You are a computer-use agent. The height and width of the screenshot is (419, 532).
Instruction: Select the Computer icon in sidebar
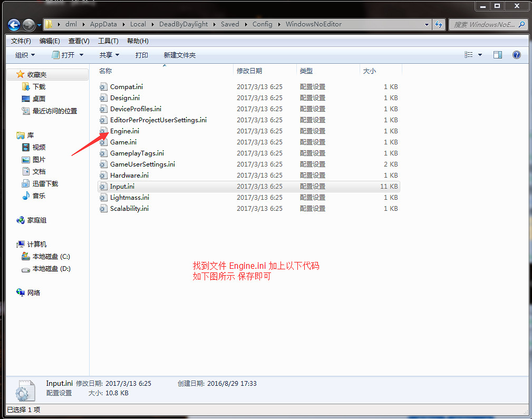[x=21, y=245]
